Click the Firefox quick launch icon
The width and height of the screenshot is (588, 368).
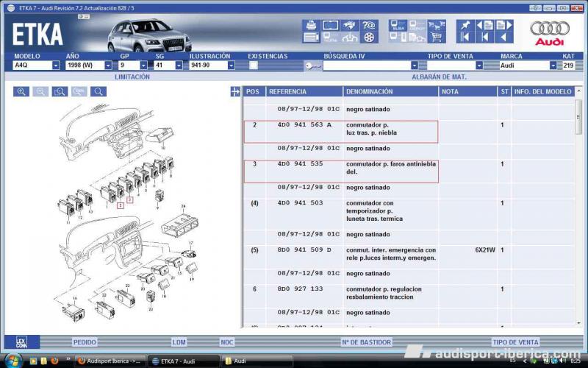54,361
